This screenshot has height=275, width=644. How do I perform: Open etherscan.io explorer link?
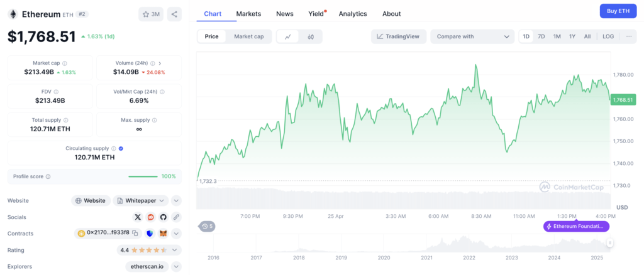click(x=147, y=266)
